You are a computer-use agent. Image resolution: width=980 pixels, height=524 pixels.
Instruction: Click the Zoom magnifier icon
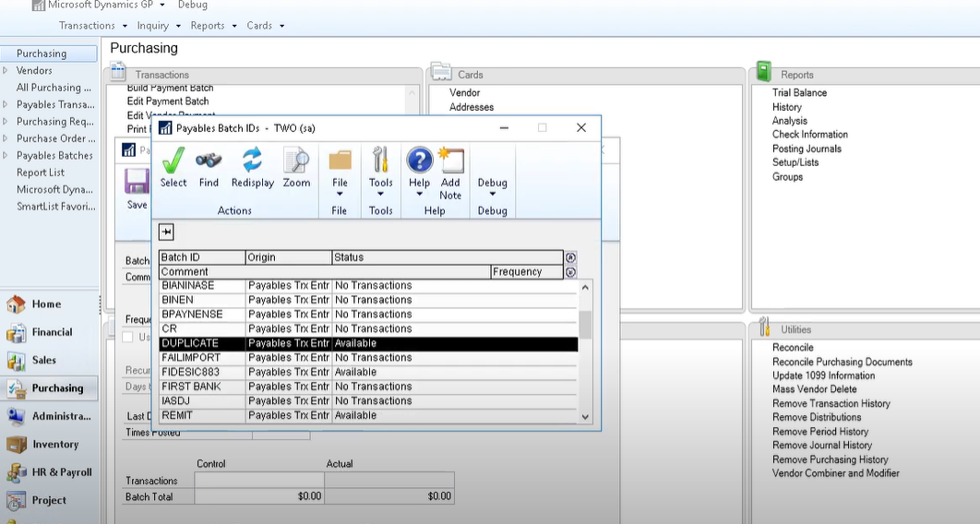(x=296, y=161)
